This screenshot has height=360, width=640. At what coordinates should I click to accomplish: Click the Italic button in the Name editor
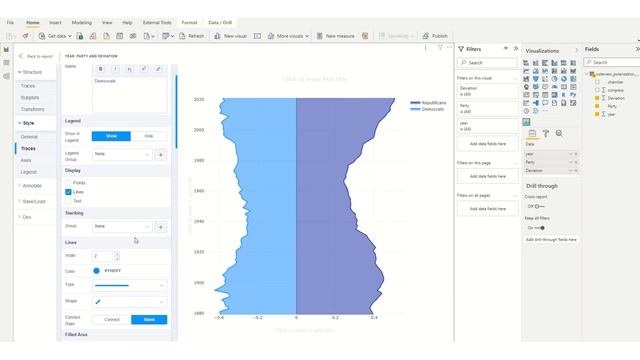tap(115, 69)
